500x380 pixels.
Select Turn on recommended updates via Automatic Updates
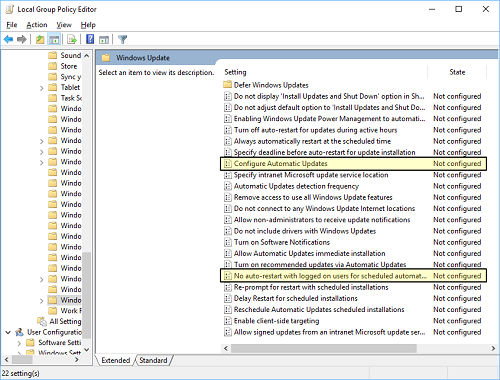pos(353,265)
